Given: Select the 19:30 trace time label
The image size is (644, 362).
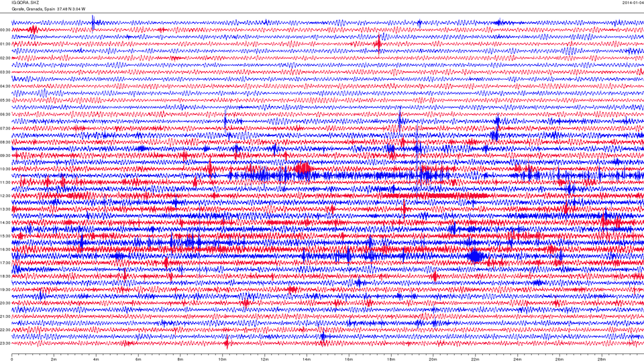Looking at the screenshot, I should [x=5, y=290].
